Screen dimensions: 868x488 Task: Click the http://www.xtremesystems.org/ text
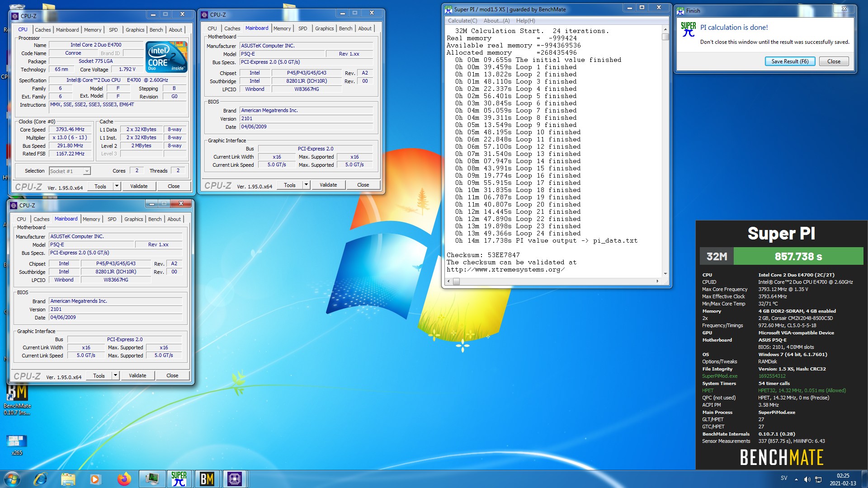tap(505, 269)
